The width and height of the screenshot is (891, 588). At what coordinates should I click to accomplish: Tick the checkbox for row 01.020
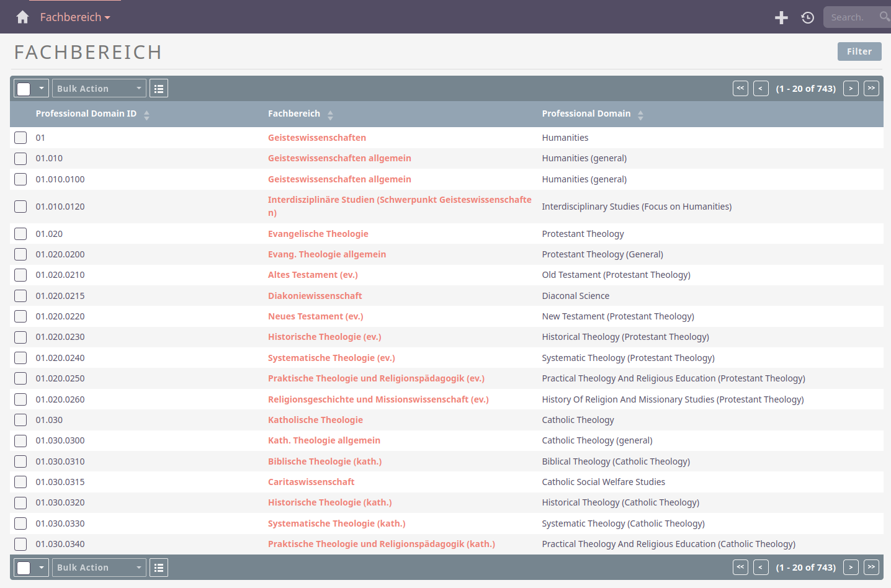click(20, 234)
